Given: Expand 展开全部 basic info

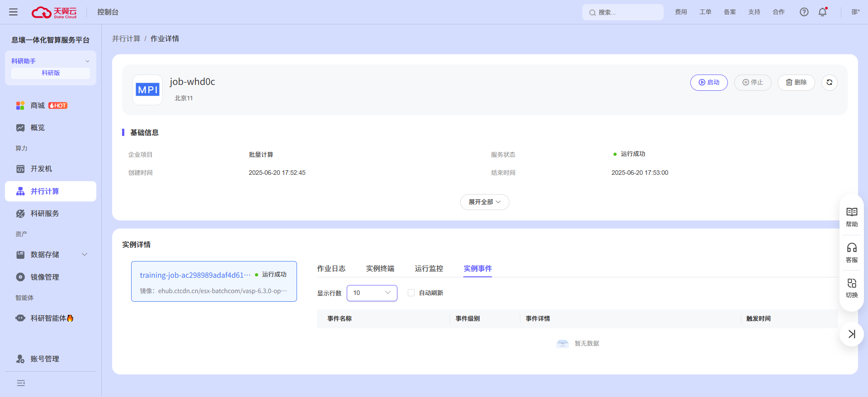Looking at the screenshot, I should [485, 202].
